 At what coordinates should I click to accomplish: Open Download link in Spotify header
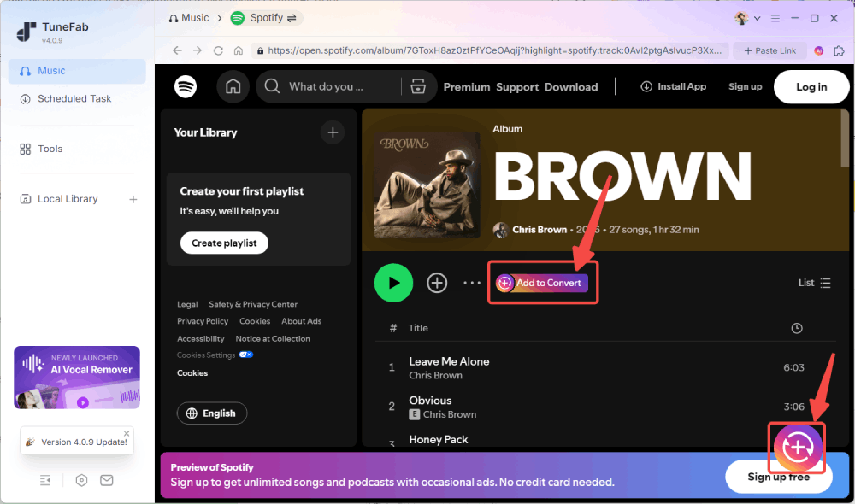[x=571, y=87]
